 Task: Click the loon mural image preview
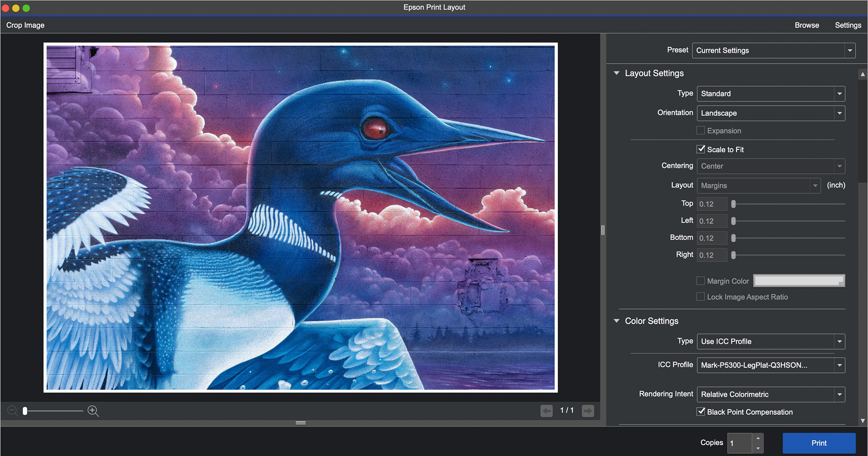point(301,218)
